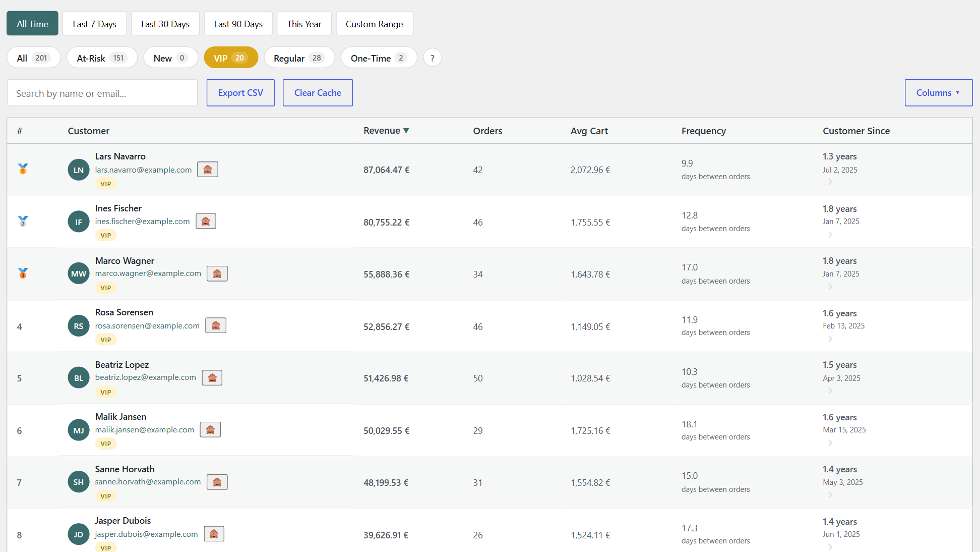This screenshot has width=980, height=552.
Task: Open the icon button beside marco.wagner@example.com
Action: pyautogui.click(x=217, y=273)
